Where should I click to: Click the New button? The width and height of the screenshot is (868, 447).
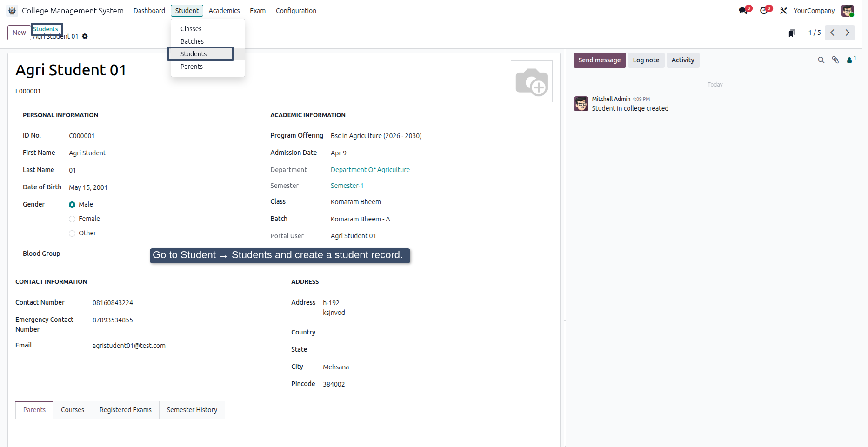point(19,33)
